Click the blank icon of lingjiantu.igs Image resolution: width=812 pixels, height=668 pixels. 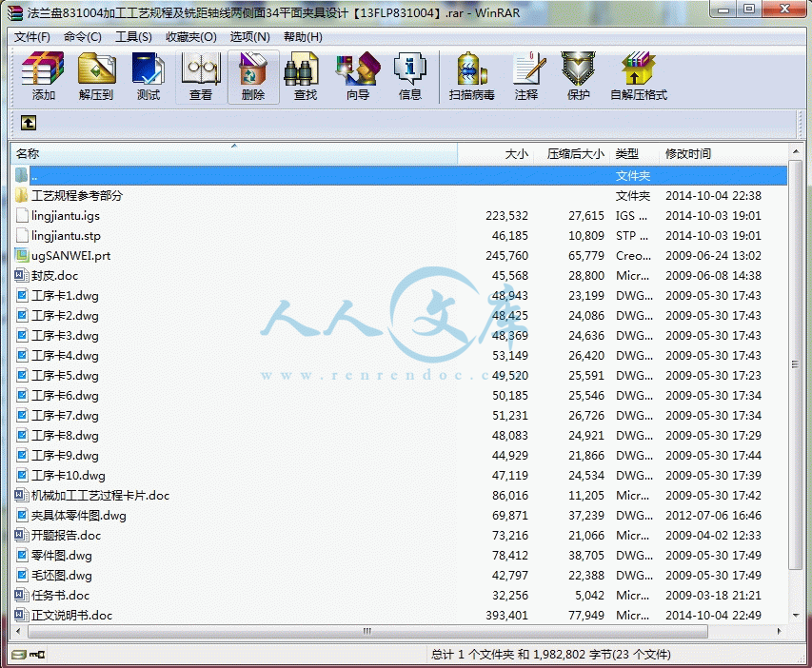pos(21,215)
